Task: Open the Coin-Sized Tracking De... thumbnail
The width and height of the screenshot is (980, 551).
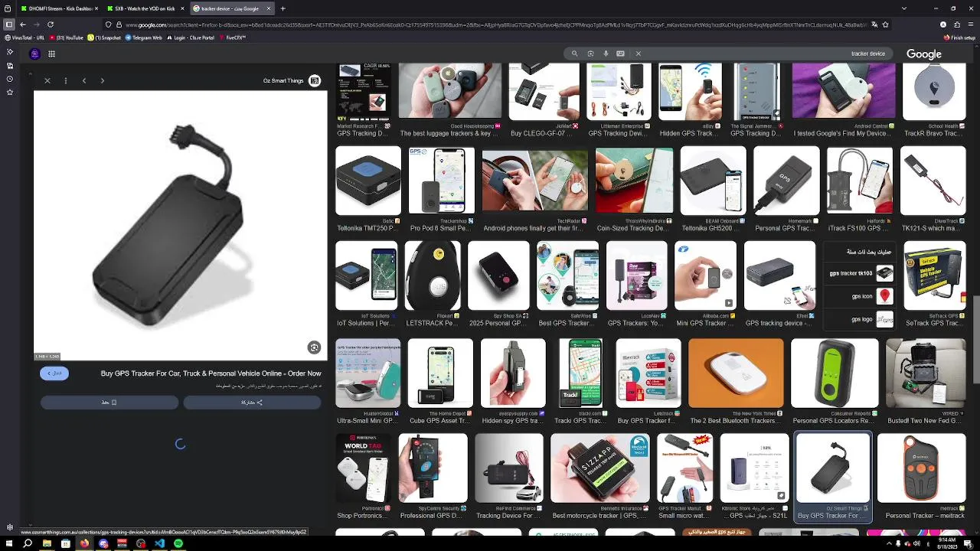Action: point(634,181)
